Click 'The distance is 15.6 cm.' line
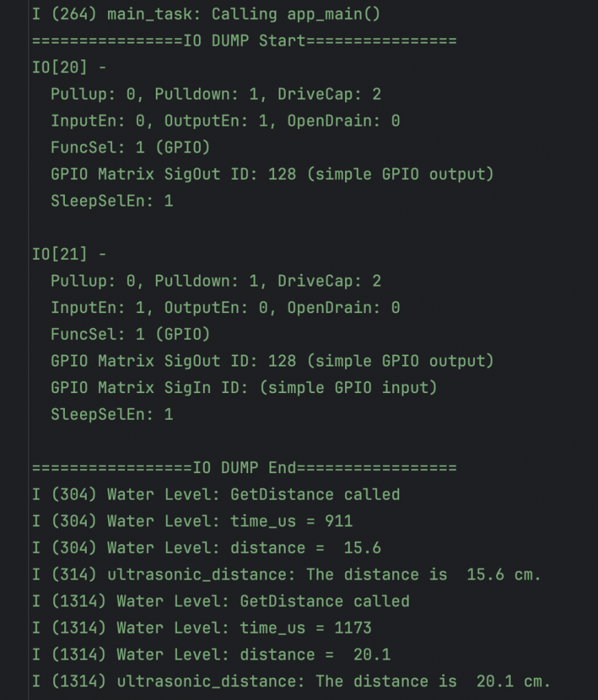The image size is (598, 700). click(286, 574)
